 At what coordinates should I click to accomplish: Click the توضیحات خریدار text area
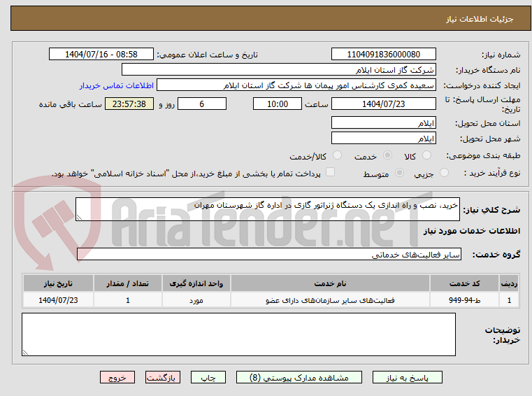[x=238, y=334]
